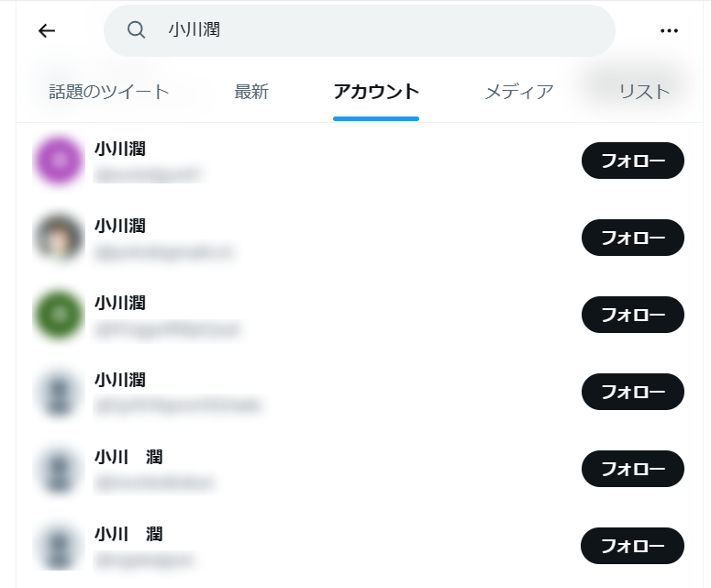Go back using the left arrow icon
Screen dimensions: 711x588
pos(47,31)
